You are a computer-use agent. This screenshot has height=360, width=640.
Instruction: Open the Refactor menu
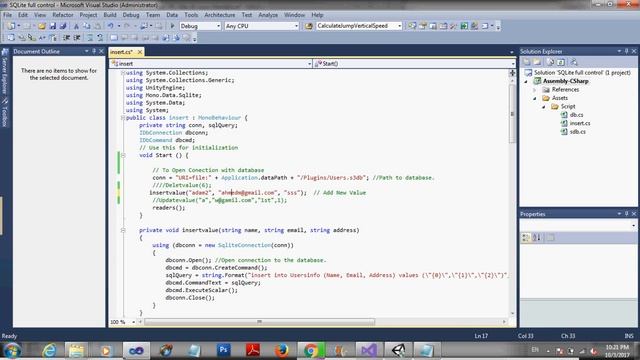pos(63,15)
